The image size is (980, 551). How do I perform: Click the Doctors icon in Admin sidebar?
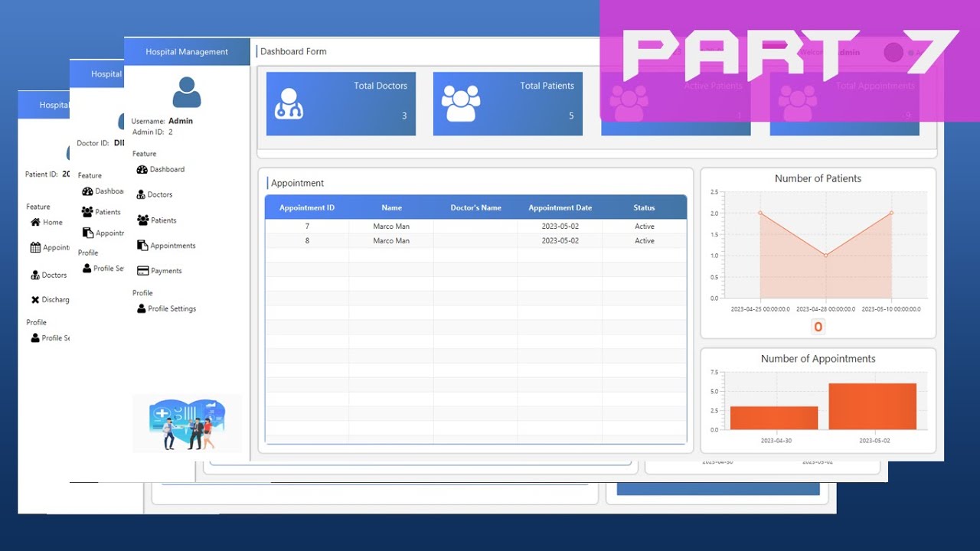click(142, 194)
